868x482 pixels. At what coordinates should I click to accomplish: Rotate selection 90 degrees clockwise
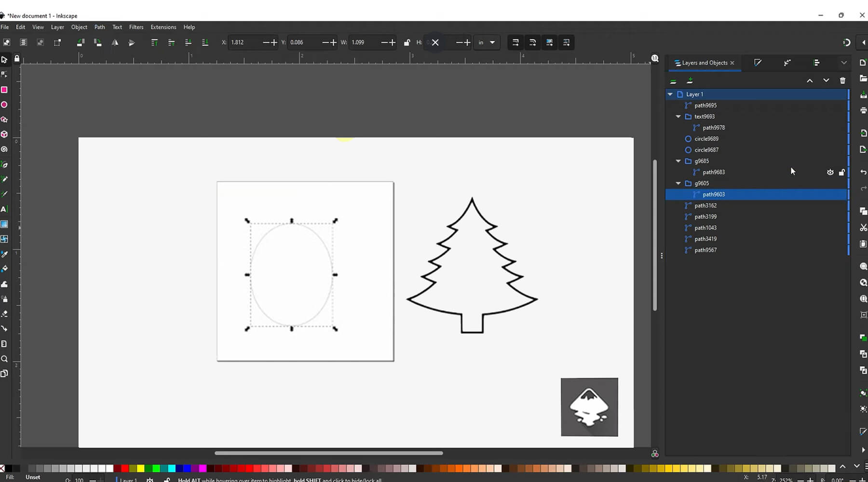[98, 42]
